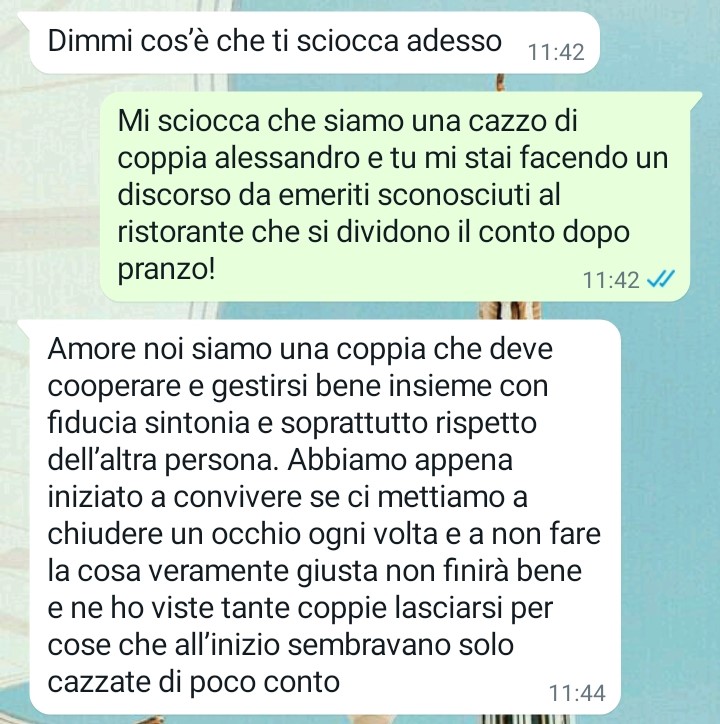Click the words 'sconosciuti al' in the green message

(x=469, y=195)
